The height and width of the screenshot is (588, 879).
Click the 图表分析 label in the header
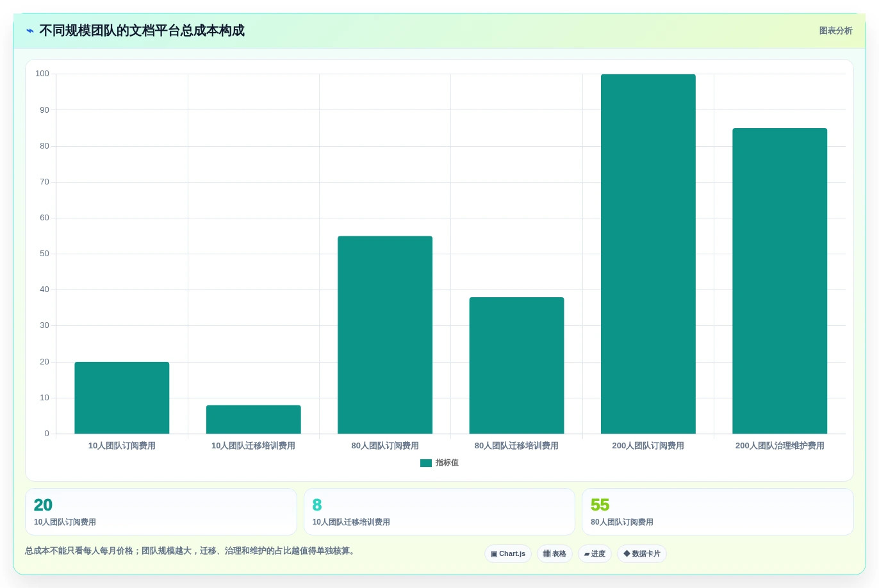[x=835, y=31]
